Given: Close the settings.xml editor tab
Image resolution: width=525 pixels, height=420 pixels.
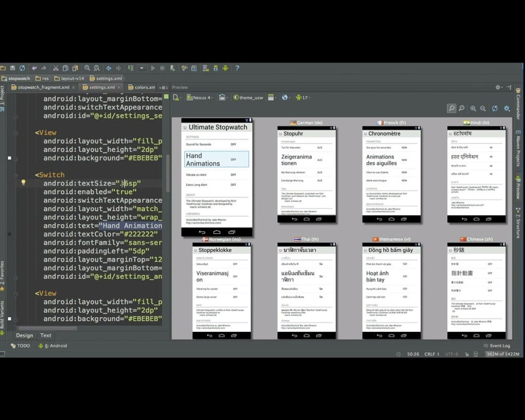Looking at the screenshot, I should coord(119,87).
